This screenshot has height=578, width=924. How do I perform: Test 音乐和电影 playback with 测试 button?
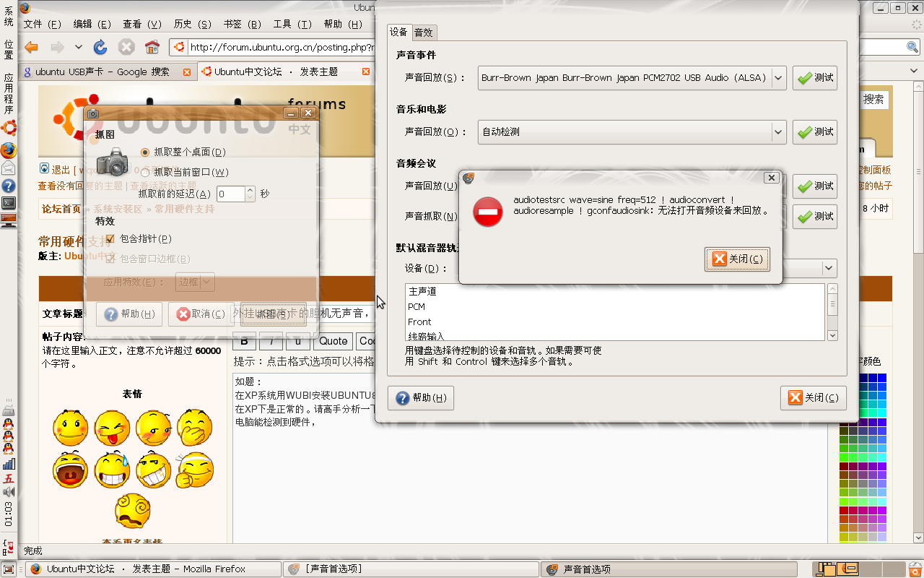point(815,131)
